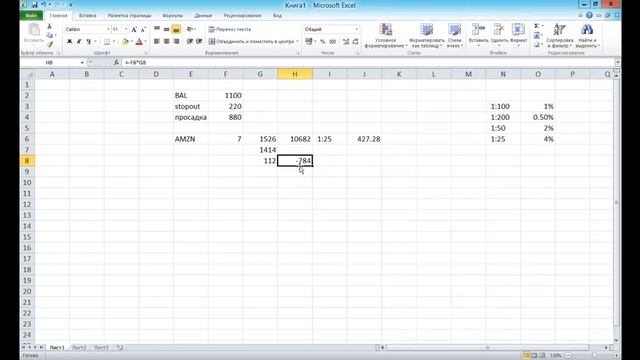
Task: Click the Copy icon in clipboard group
Action: click(x=50, y=35)
